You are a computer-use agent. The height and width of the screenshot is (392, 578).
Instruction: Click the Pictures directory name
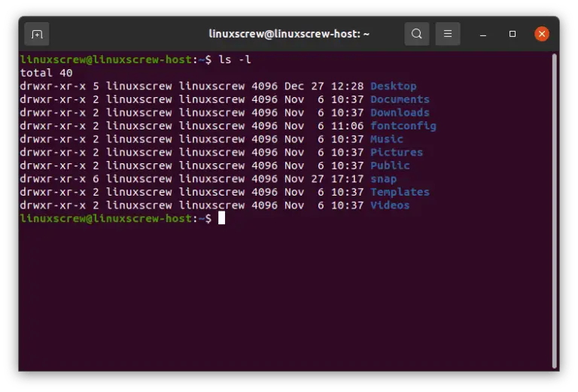pyautogui.click(x=397, y=152)
